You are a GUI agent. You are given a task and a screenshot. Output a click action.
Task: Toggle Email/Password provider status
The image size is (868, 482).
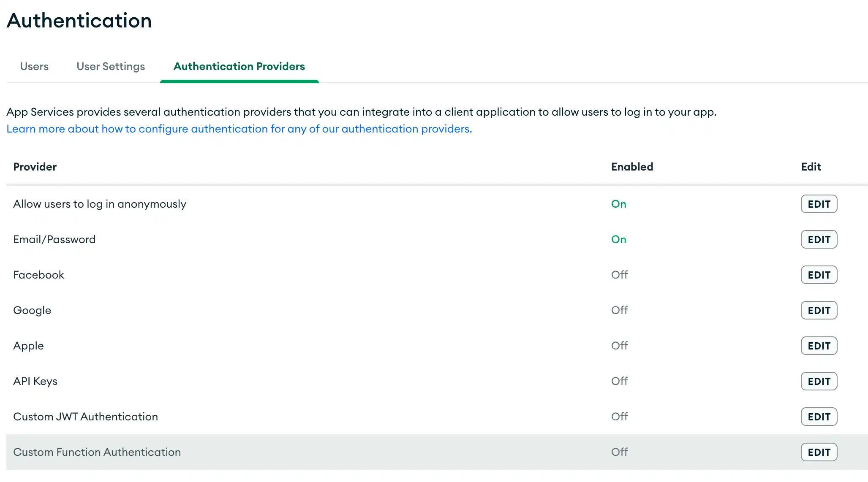point(619,239)
